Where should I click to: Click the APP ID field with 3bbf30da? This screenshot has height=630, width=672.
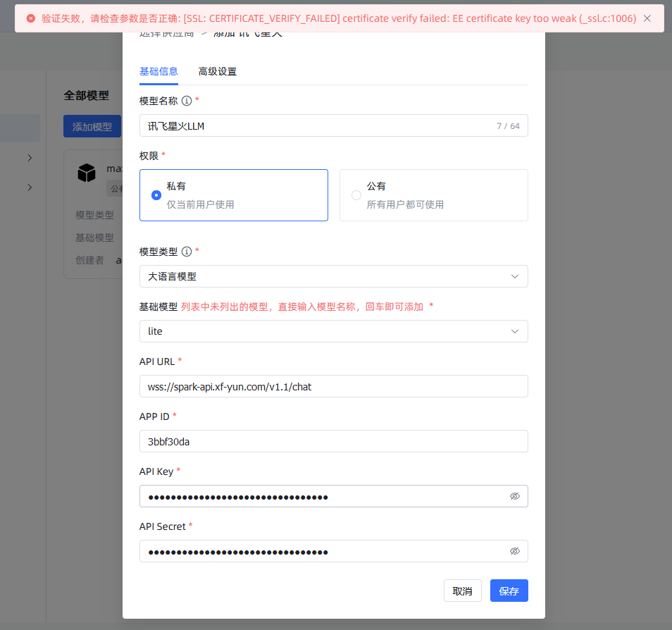pyautogui.click(x=333, y=441)
